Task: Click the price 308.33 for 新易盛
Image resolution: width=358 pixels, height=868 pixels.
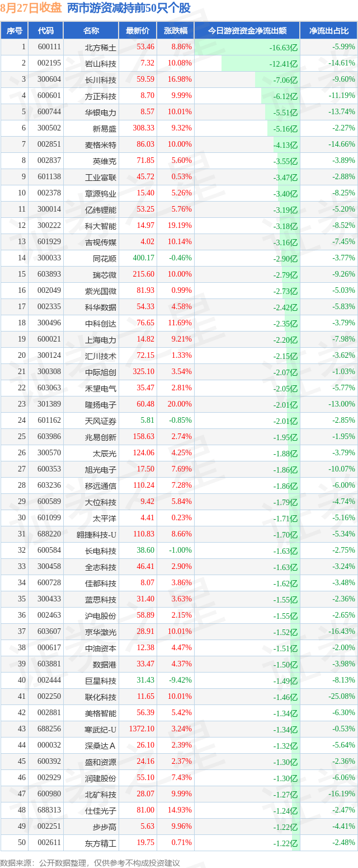Action: tap(144, 128)
